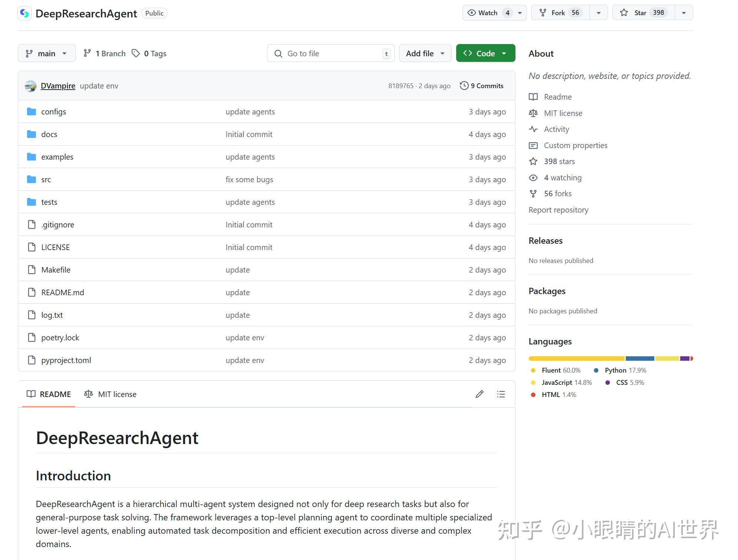Click the scales icon beside MIT license
The width and height of the screenshot is (738, 560).
pyautogui.click(x=533, y=113)
